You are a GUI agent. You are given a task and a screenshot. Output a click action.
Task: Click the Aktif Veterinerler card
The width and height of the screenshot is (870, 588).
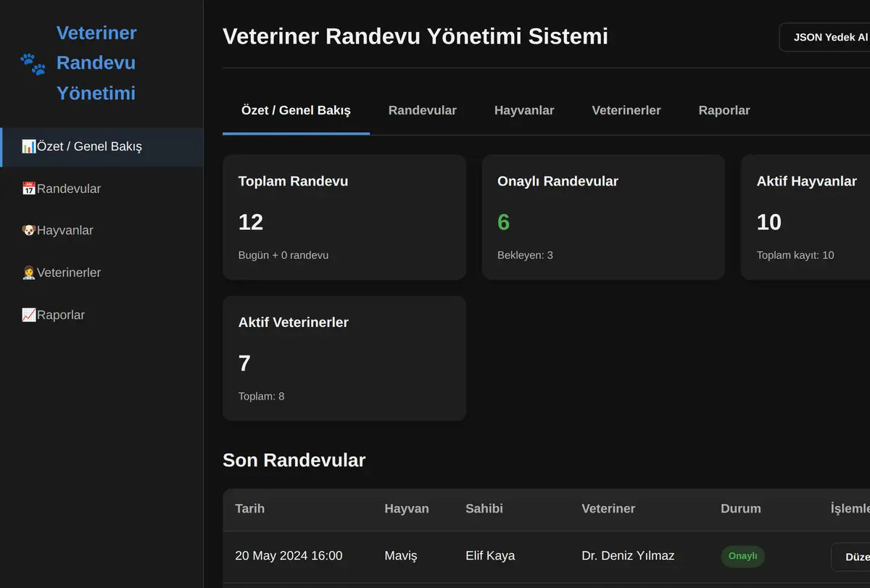(344, 358)
